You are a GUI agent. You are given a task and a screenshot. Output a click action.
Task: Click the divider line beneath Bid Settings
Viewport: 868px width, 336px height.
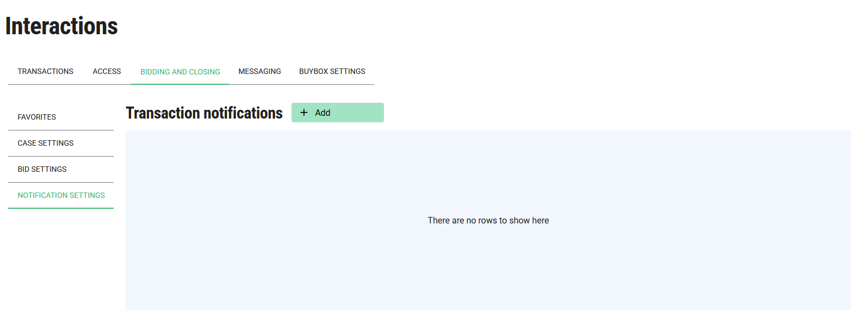click(61, 182)
